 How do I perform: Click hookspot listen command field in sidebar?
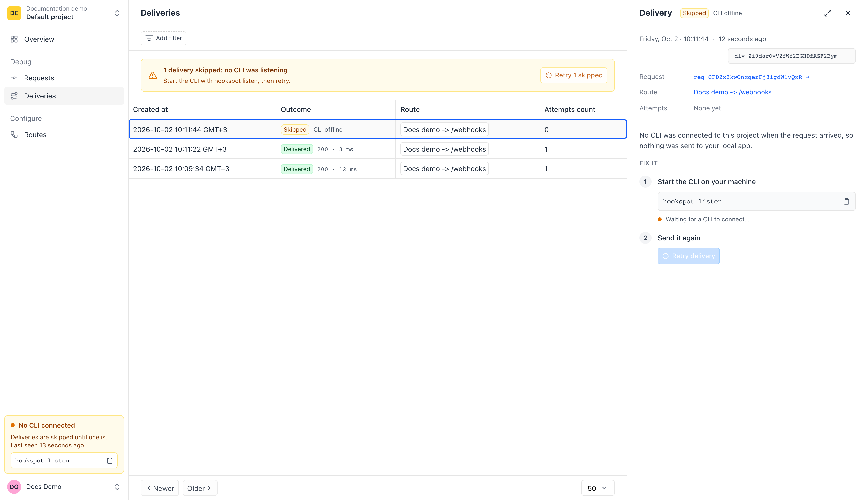64,461
